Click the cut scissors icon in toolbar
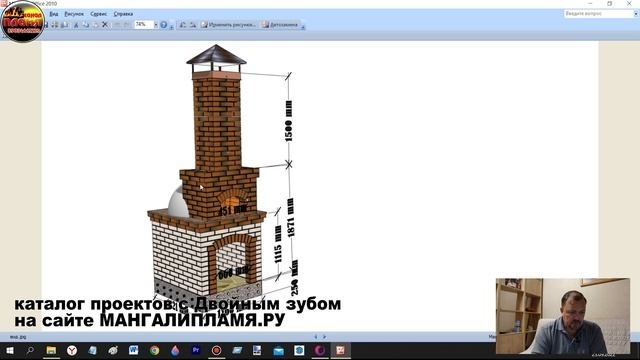 (76, 25)
